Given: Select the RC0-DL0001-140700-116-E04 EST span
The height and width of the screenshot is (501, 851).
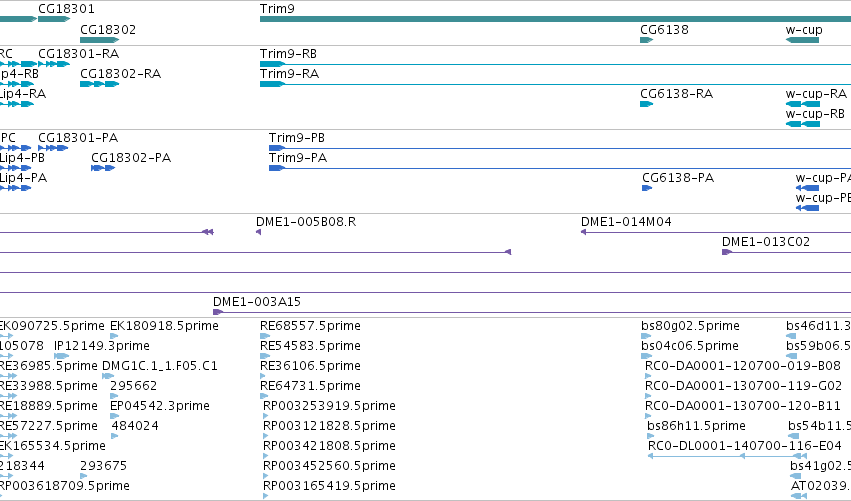Looking at the screenshot, I should point(727,456).
